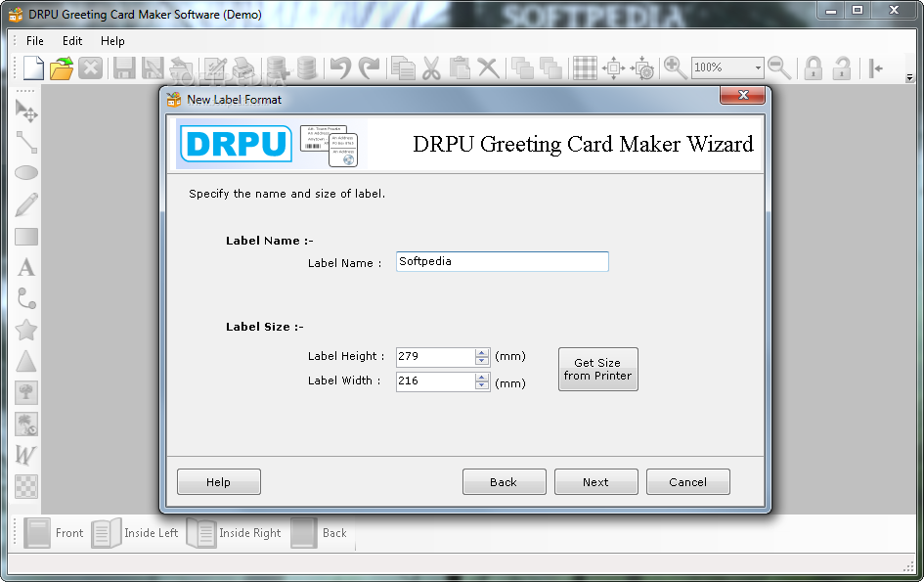Click the Zoom Out magnifier icon
The height and width of the screenshot is (582, 924).
click(x=779, y=67)
